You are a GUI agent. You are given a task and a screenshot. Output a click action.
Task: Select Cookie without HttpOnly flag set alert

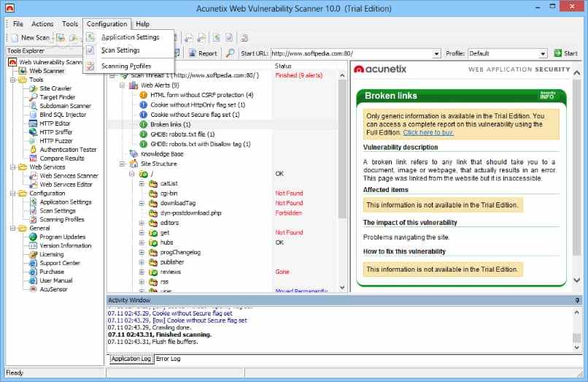(197, 104)
